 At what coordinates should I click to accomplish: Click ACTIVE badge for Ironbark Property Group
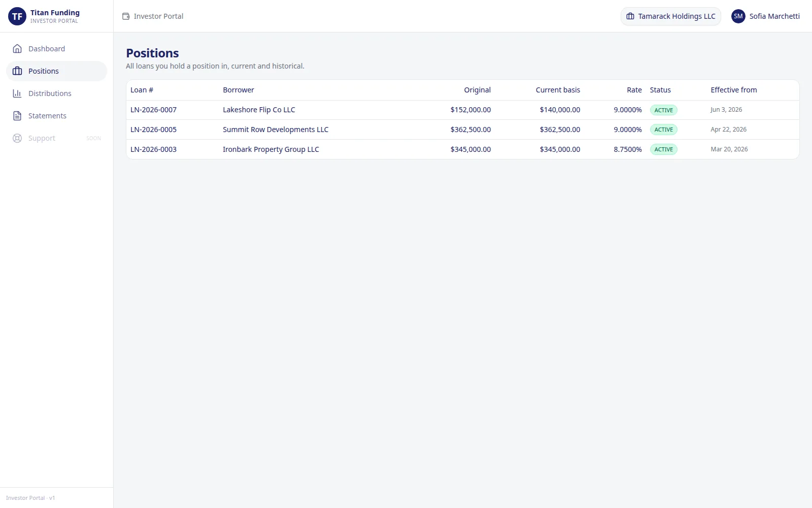(664, 149)
